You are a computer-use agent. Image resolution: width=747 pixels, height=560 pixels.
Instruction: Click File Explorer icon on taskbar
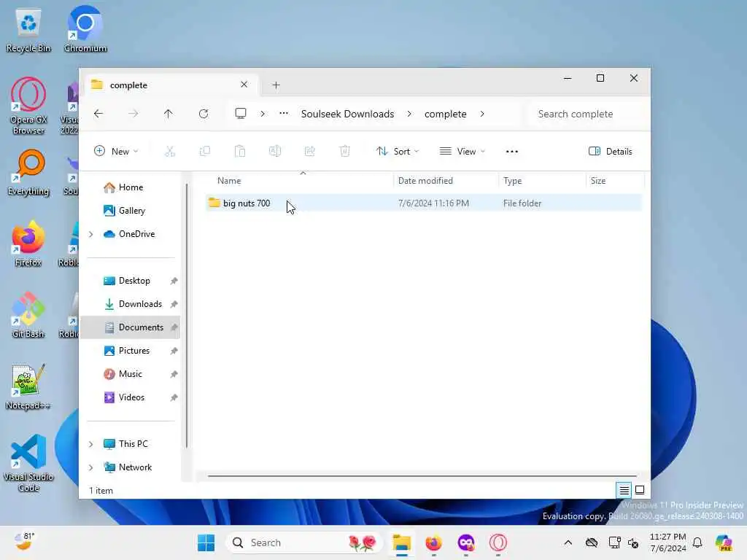pos(402,542)
